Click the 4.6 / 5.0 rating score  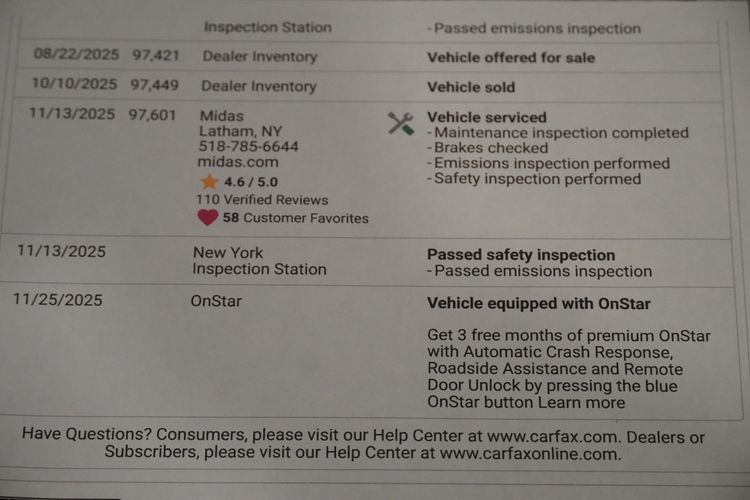(x=251, y=182)
